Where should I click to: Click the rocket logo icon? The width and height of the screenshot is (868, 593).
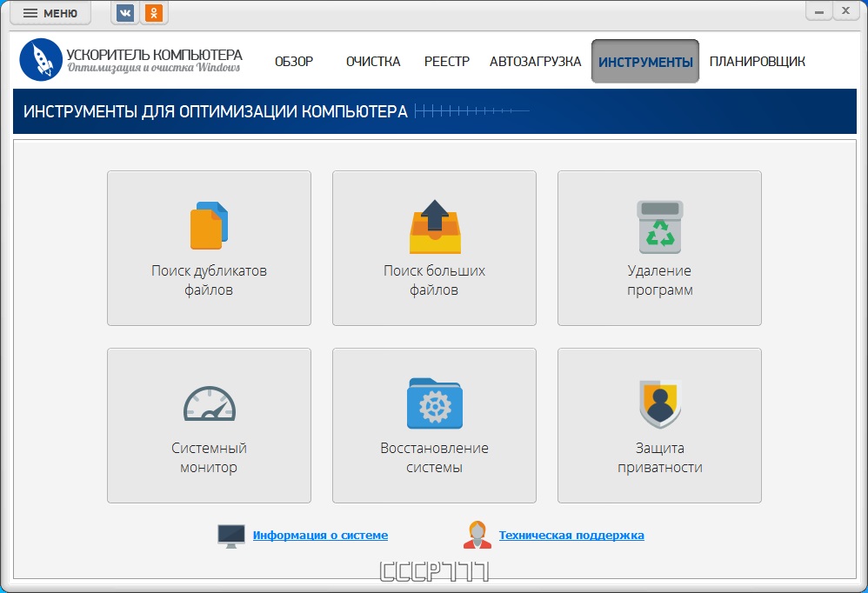point(41,60)
